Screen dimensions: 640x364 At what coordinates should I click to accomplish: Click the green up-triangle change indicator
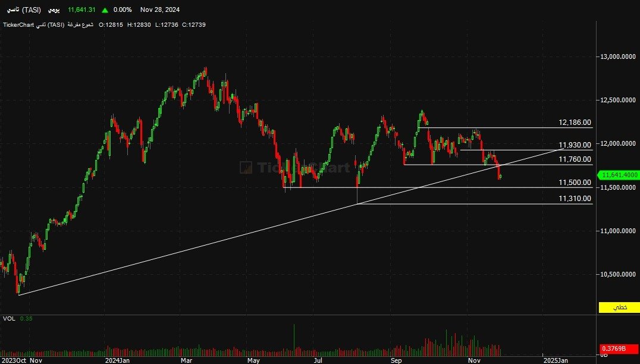point(105,10)
